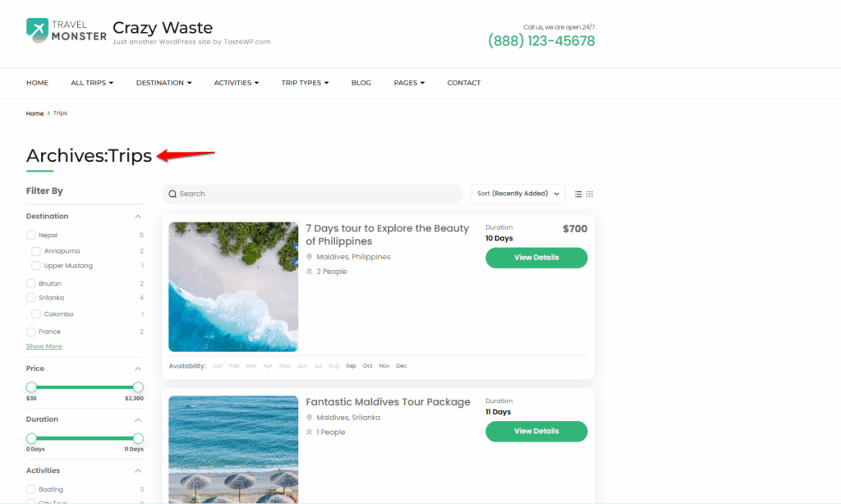The height and width of the screenshot is (504, 841).
Task: Click location pin icon beside Maldives, Philippines
Action: (310, 257)
